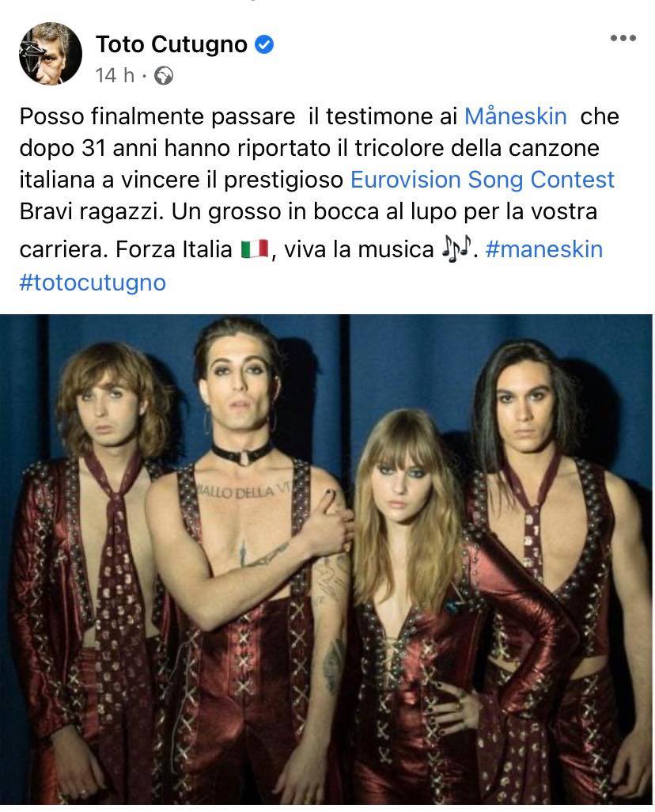Screen dimensions: 655x812
Task: Open the #totocutugno hashtag
Action: (93, 283)
